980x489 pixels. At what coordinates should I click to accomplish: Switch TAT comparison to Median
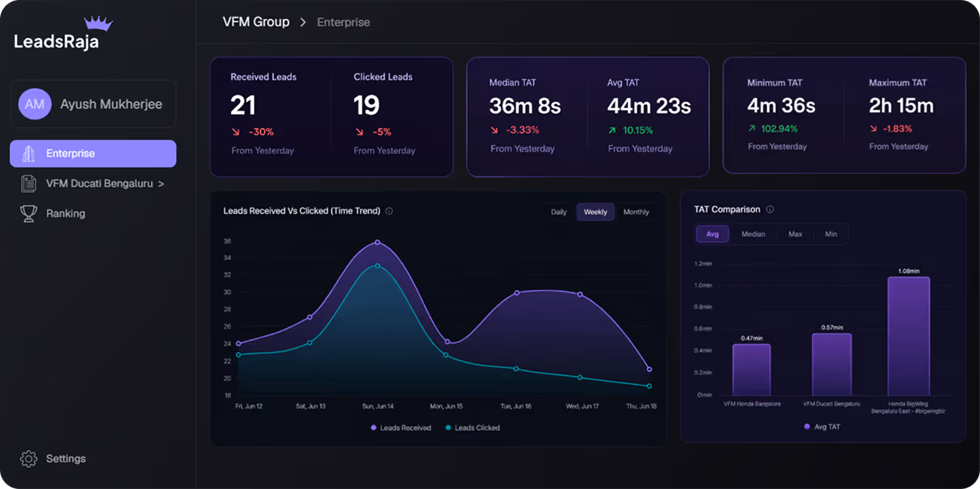pos(753,234)
